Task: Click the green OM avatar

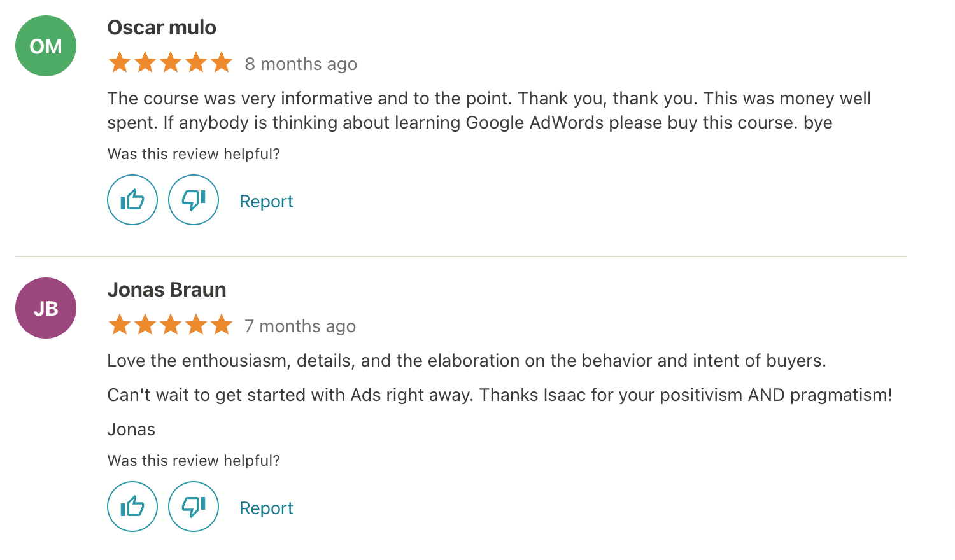Action: (x=46, y=46)
